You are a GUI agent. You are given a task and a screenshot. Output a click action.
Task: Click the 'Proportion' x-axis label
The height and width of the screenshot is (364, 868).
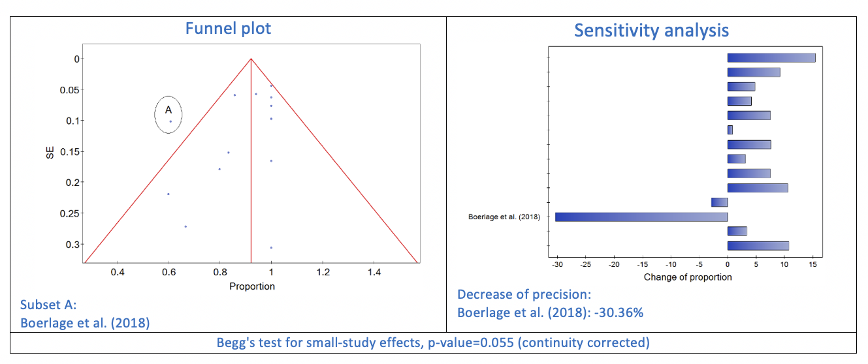tap(252, 286)
